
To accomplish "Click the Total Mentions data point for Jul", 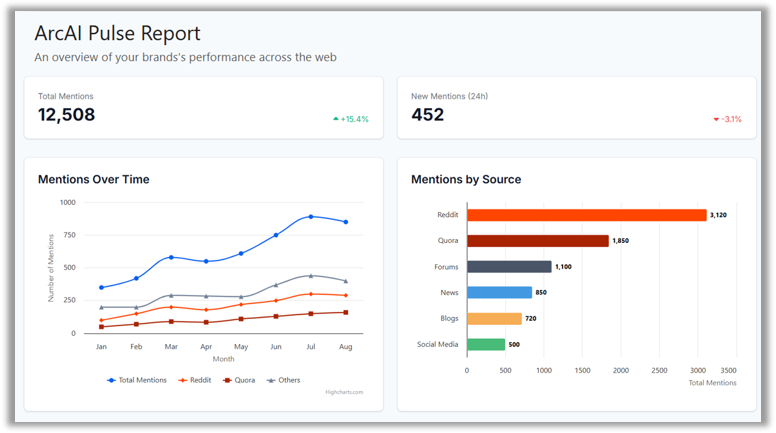I will [311, 217].
